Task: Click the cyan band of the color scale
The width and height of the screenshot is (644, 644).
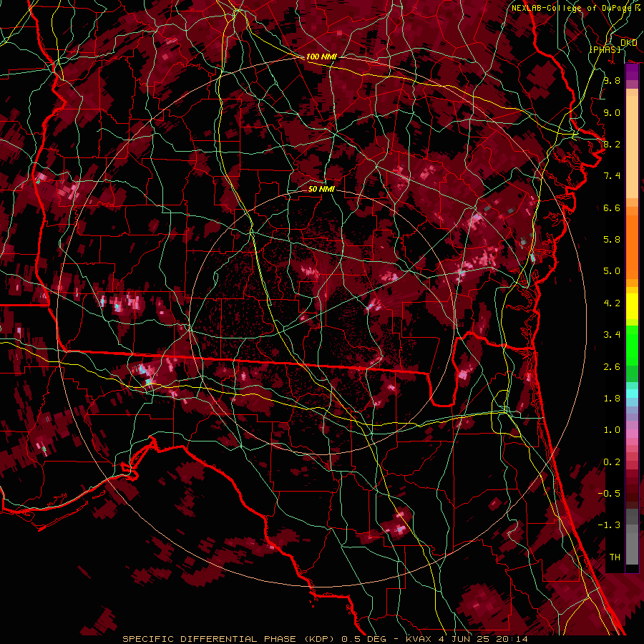Action: click(632, 394)
